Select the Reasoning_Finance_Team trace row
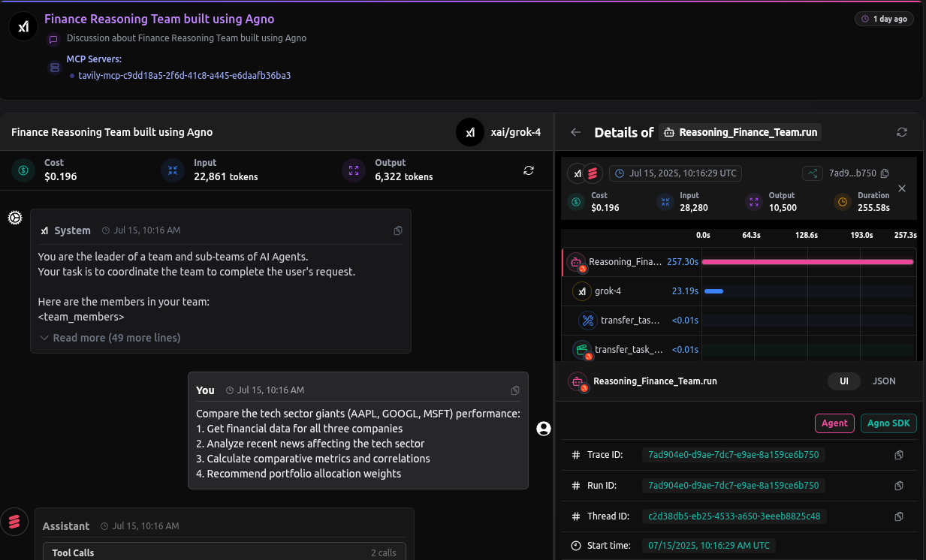926x560 pixels. (x=625, y=262)
